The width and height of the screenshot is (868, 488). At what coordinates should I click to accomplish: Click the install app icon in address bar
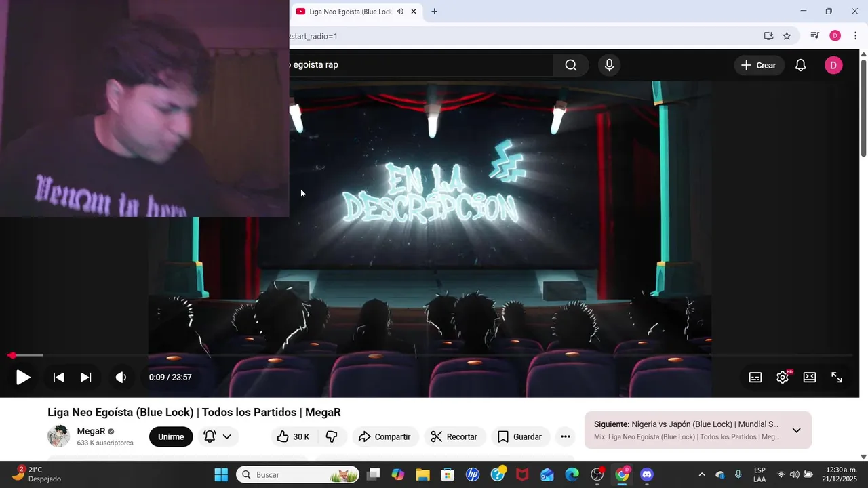[768, 36]
